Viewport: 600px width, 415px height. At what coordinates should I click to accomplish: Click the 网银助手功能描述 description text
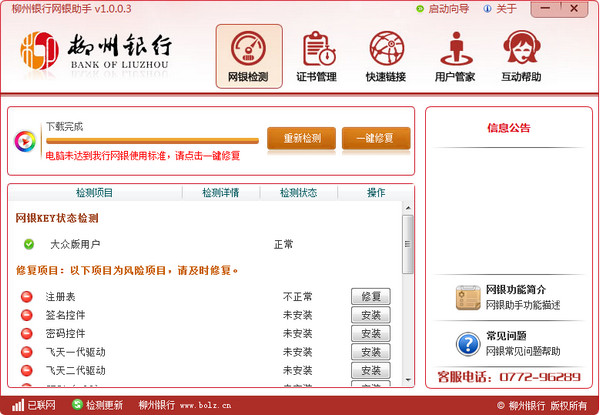[x=523, y=304]
